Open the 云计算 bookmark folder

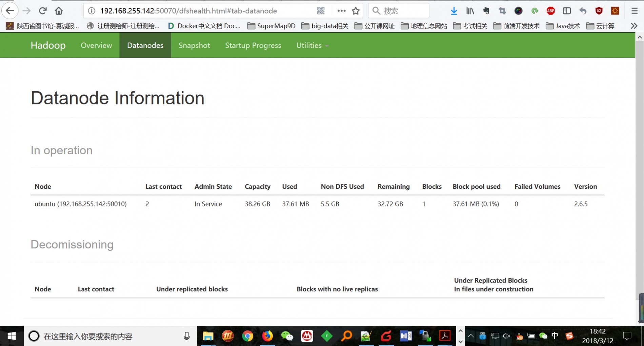600,26
